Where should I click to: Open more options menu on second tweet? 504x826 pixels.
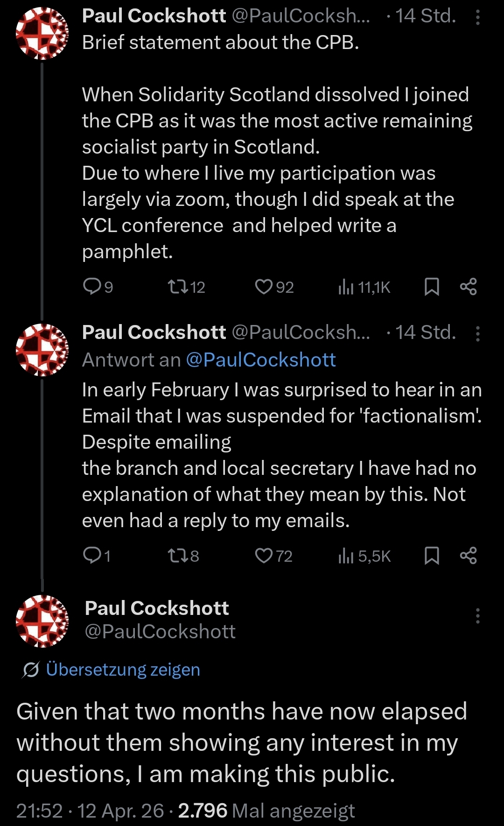pos(477,334)
